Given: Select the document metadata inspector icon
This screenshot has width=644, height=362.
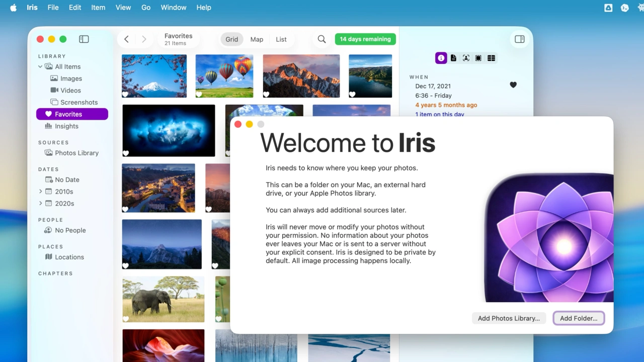Looking at the screenshot, I should (x=453, y=58).
